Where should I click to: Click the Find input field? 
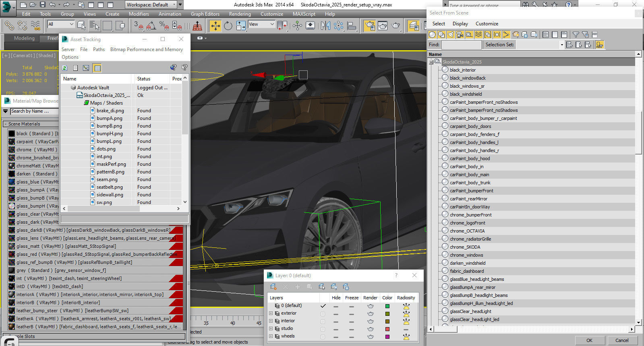coord(462,45)
